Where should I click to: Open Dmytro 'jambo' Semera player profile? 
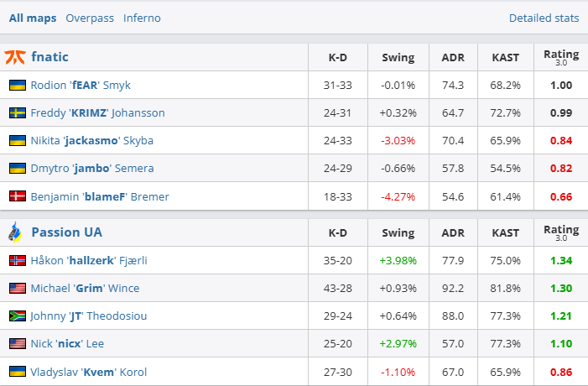[x=91, y=168]
